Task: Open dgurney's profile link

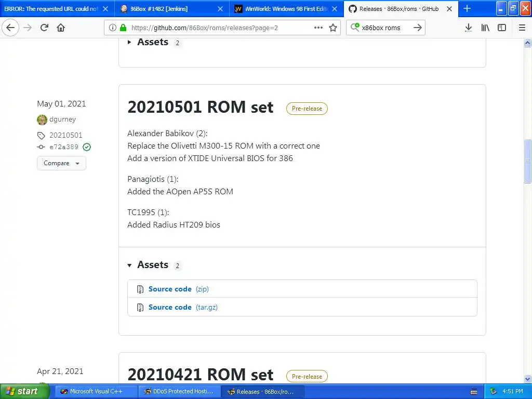Action: 62,119
